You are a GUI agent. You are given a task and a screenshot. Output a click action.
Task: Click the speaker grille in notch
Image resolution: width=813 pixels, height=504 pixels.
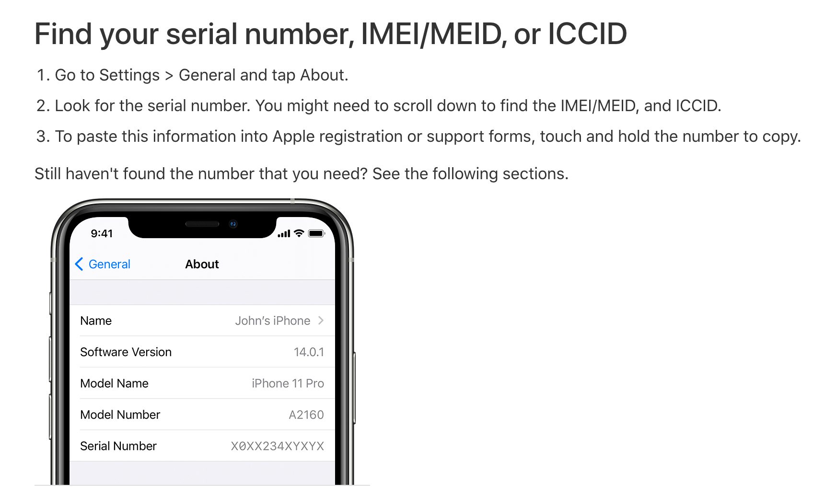tap(202, 224)
